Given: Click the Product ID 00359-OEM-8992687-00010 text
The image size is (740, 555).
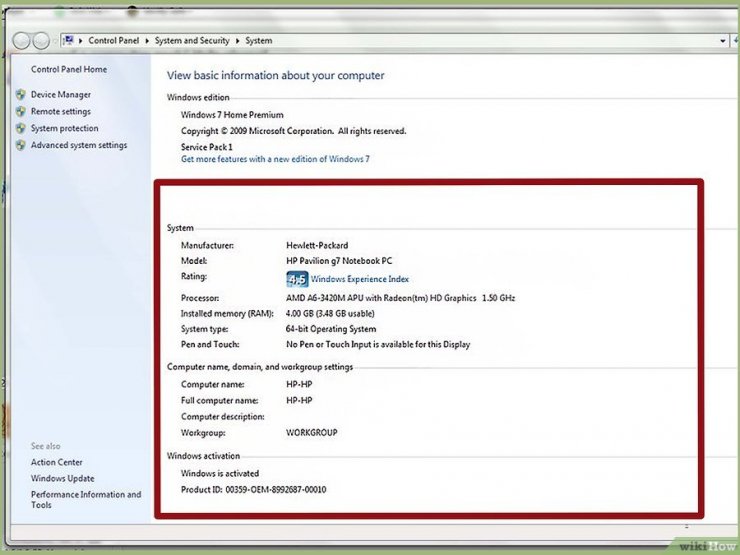Looking at the screenshot, I should pos(253,489).
